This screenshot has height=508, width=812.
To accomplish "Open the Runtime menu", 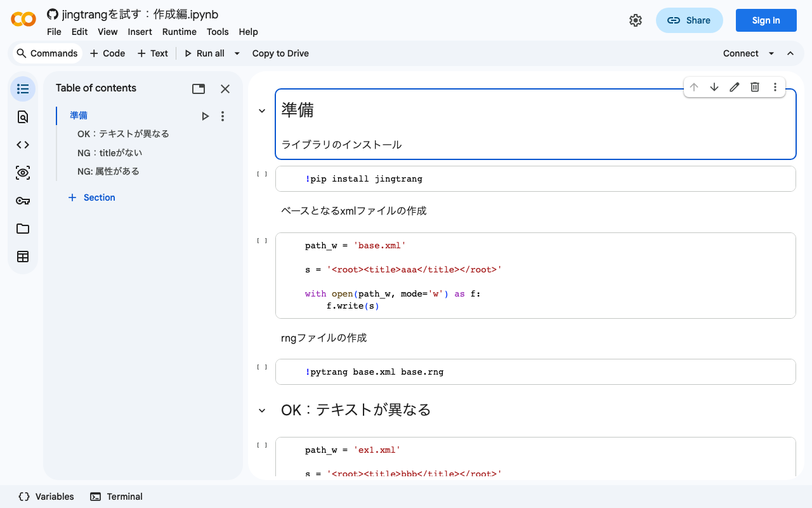I will pyautogui.click(x=179, y=32).
